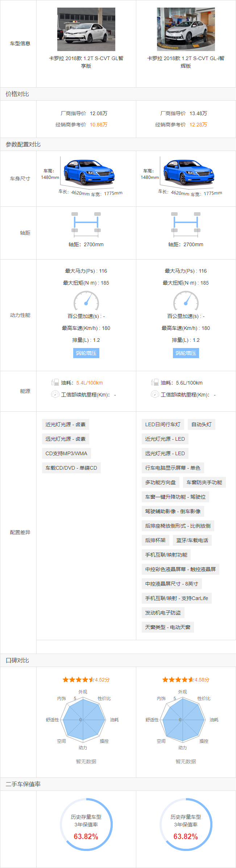The height and width of the screenshot is (868, 236).
Task: Select the 远光灯光源 - LED tag
Action: pos(165,453)
